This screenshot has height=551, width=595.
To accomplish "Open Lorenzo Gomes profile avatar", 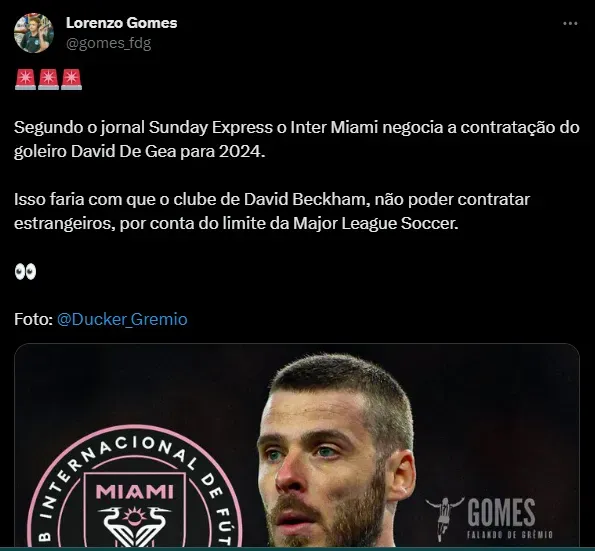I will pyautogui.click(x=34, y=33).
